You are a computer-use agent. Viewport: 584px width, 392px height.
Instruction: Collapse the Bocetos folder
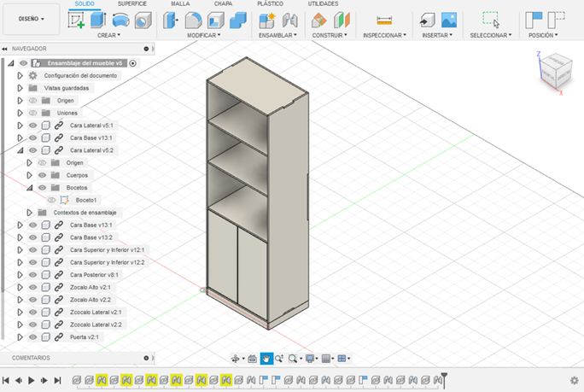click(29, 188)
